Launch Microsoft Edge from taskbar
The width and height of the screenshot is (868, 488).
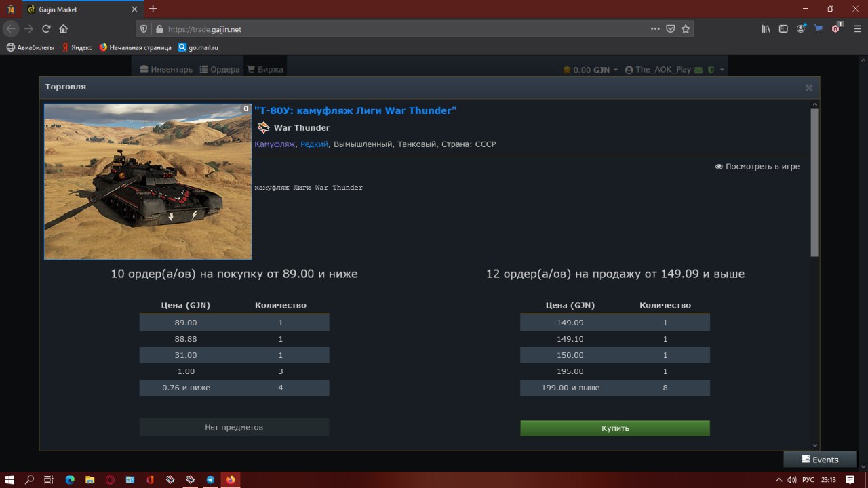pos(69,479)
